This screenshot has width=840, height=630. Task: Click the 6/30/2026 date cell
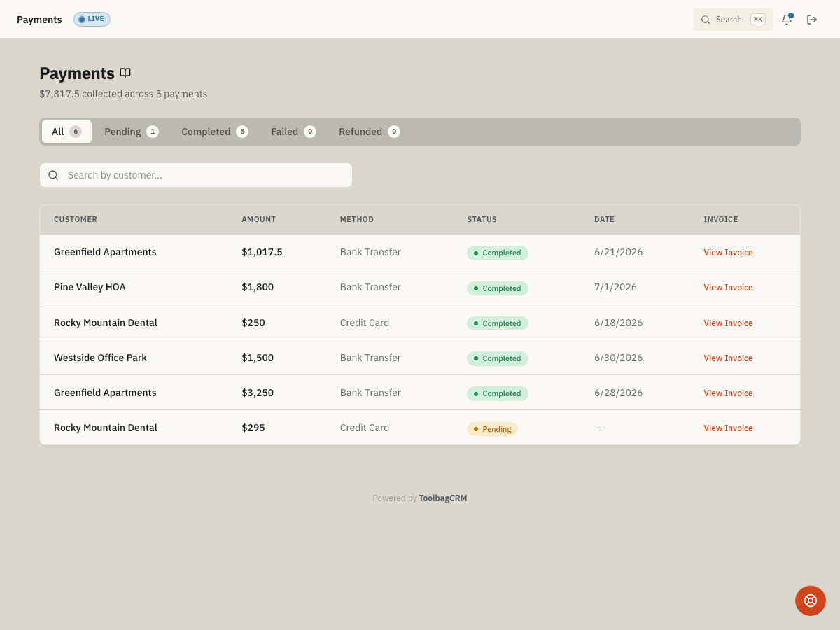tap(619, 358)
